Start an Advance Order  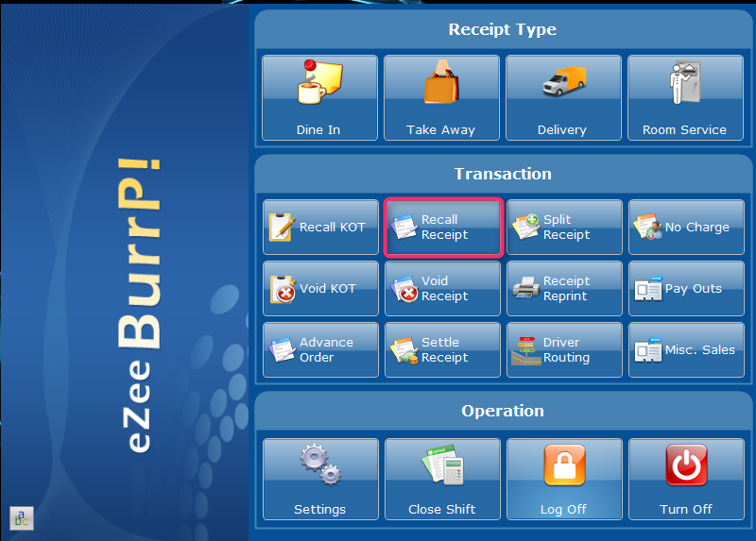click(x=320, y=349)
